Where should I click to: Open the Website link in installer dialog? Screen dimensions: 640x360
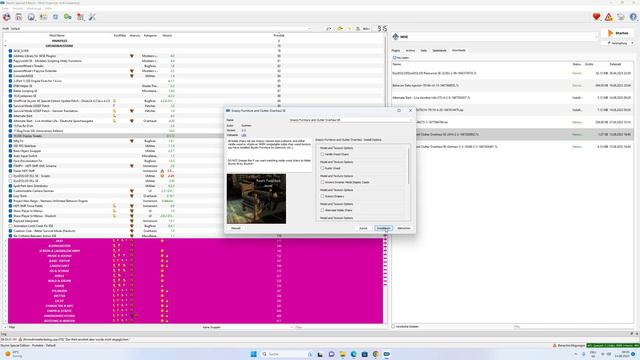point(244,135)
